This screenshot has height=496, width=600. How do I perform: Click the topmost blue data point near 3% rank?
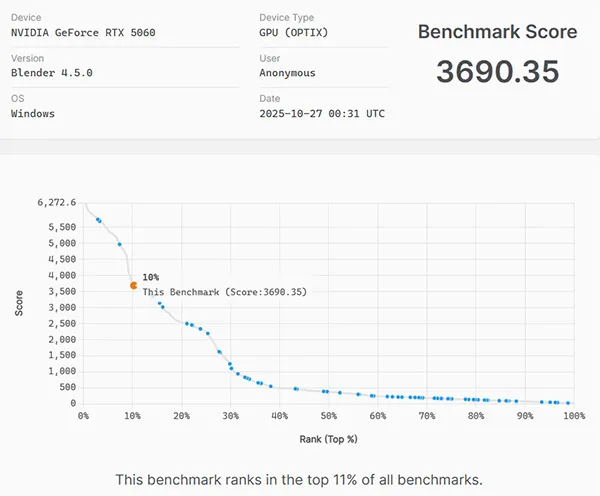click(98, 220)
